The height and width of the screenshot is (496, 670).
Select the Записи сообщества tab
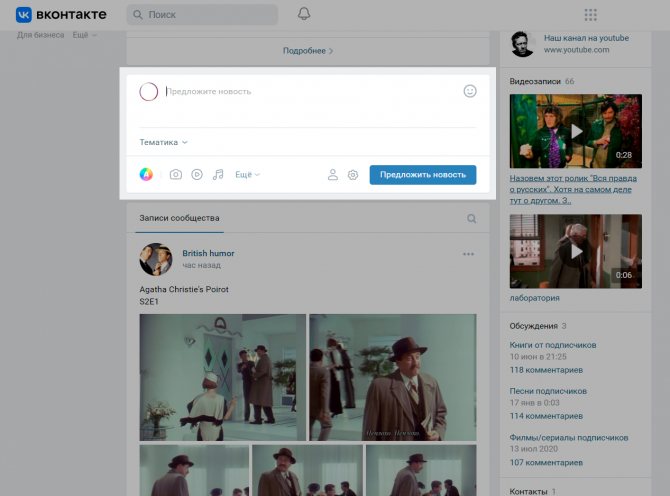(179, 218)
